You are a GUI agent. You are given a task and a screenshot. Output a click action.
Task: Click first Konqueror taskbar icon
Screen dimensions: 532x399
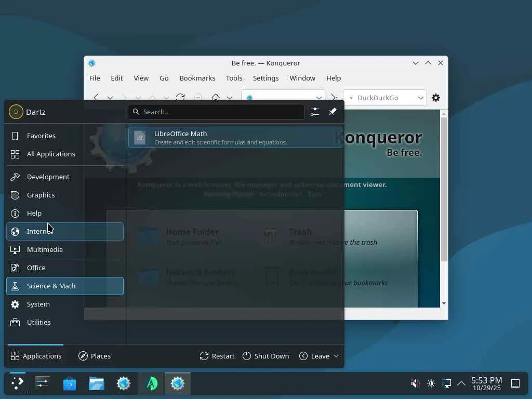124,383
